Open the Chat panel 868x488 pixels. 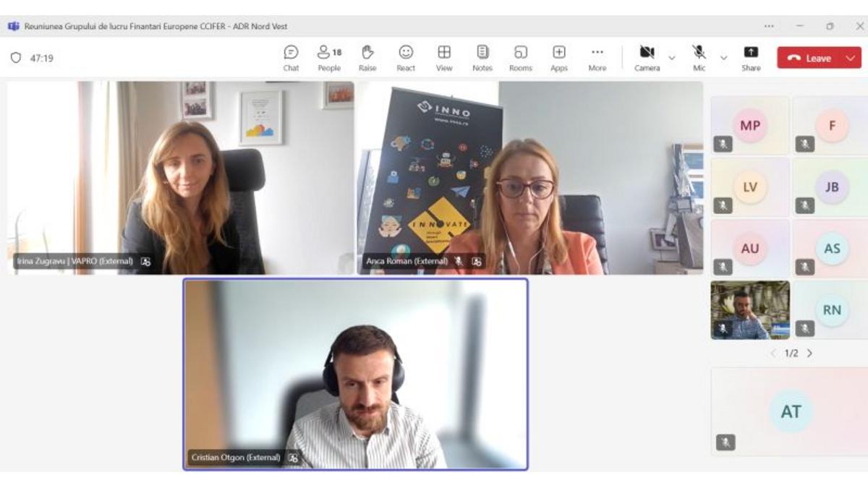[x=291, y=58]
